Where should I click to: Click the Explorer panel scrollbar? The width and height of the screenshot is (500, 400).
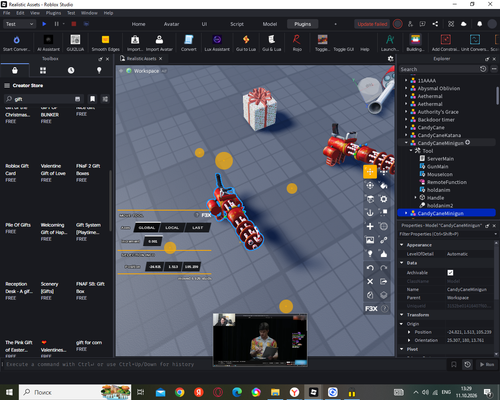tap(497, 96)
